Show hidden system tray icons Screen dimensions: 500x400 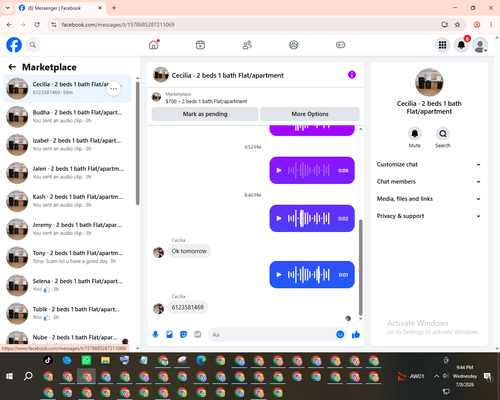[x=436, y=376]
